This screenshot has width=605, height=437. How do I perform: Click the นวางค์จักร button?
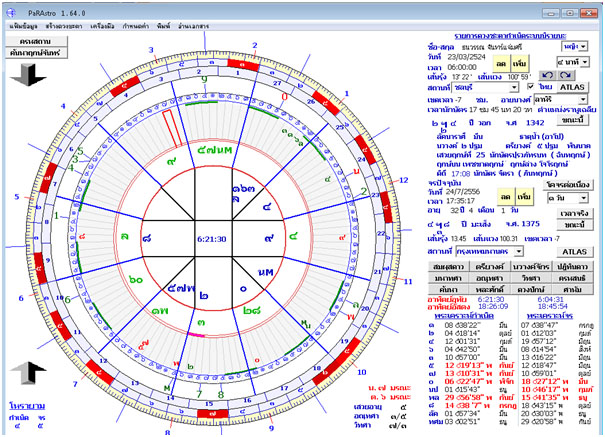point(531,267)
